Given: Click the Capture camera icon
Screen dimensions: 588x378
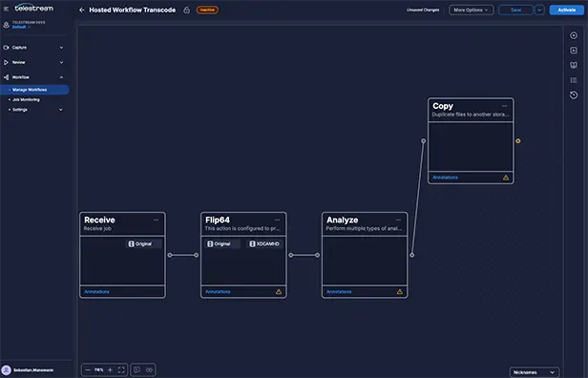Looking at the screenshot, I should point(6,48).
